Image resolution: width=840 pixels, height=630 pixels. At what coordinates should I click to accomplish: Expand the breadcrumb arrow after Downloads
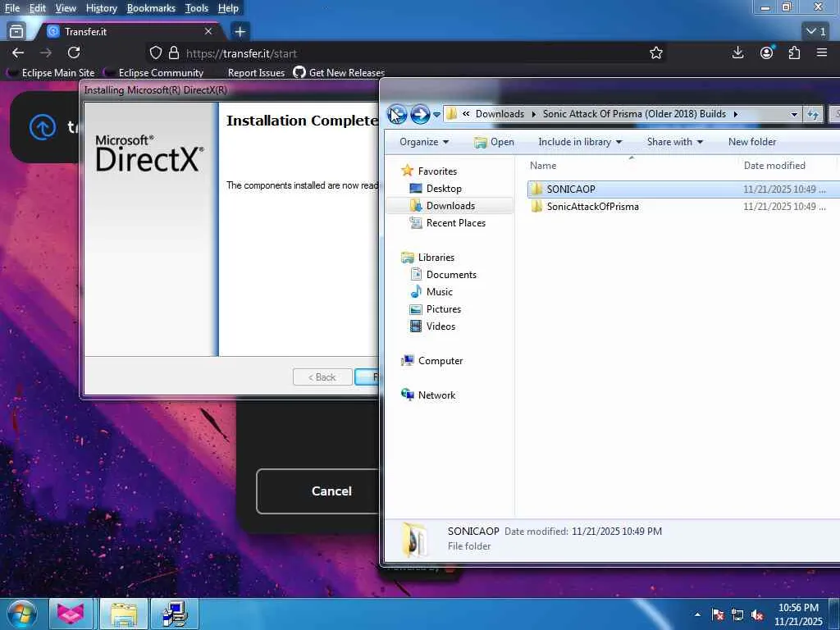coord(533,114)
